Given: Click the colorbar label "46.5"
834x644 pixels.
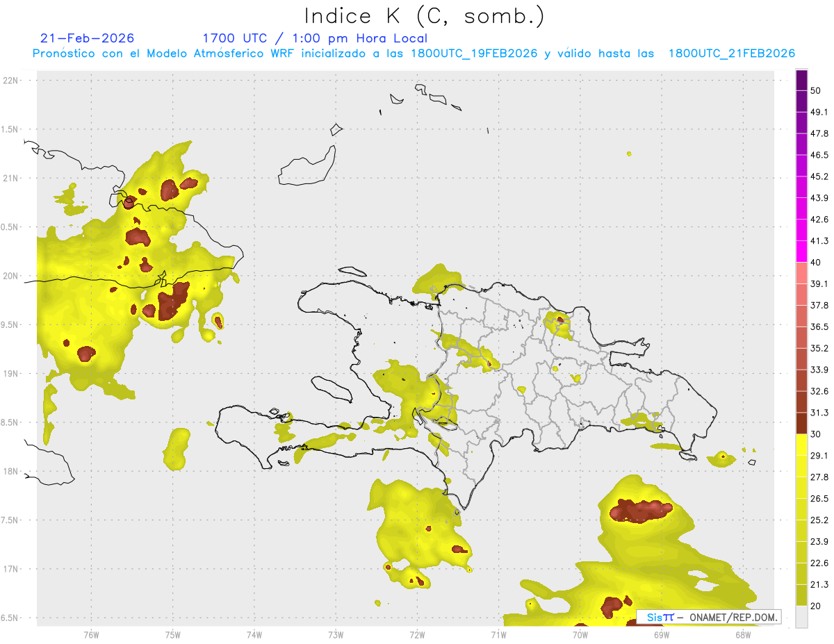Looking at the screenshot, I should tap(819, 155).
